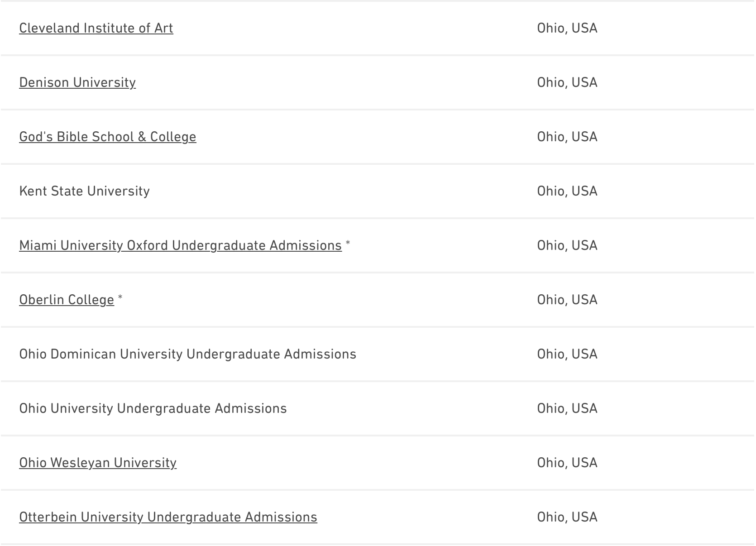Open Otterbein University Undergraduate Admissions link
This screenshot has width=756, height=546.
(x=168, y=517)
